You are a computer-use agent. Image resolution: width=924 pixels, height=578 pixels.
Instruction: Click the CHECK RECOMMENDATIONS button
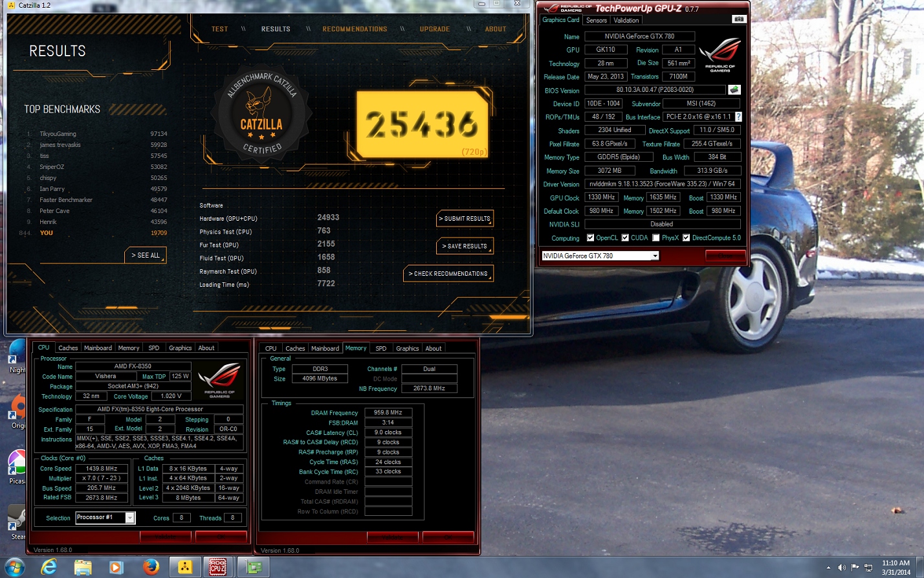pos(448,274)
